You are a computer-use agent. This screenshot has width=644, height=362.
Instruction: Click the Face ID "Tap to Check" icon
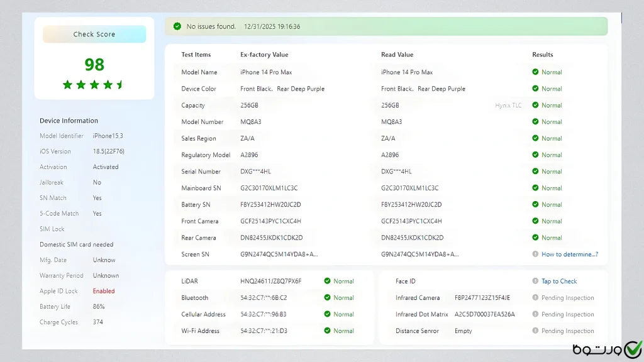(535, 282)
